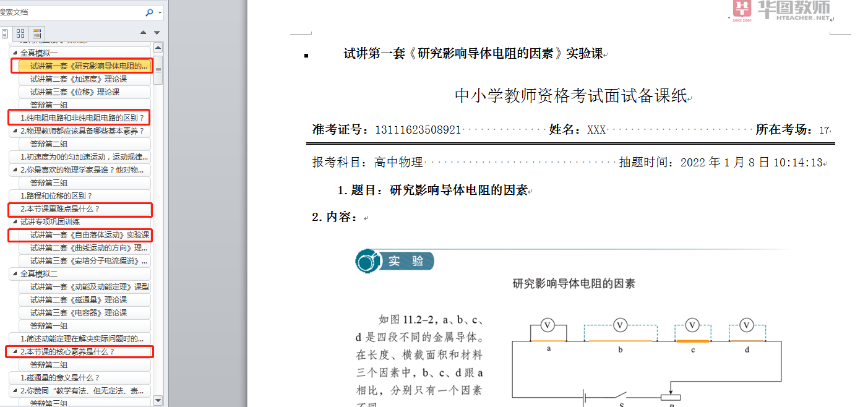Viewport: 868px width, 407px height.
Task: Collapse the 试讲专项巩固训练 heading
Action: click(x=15, y=222)
